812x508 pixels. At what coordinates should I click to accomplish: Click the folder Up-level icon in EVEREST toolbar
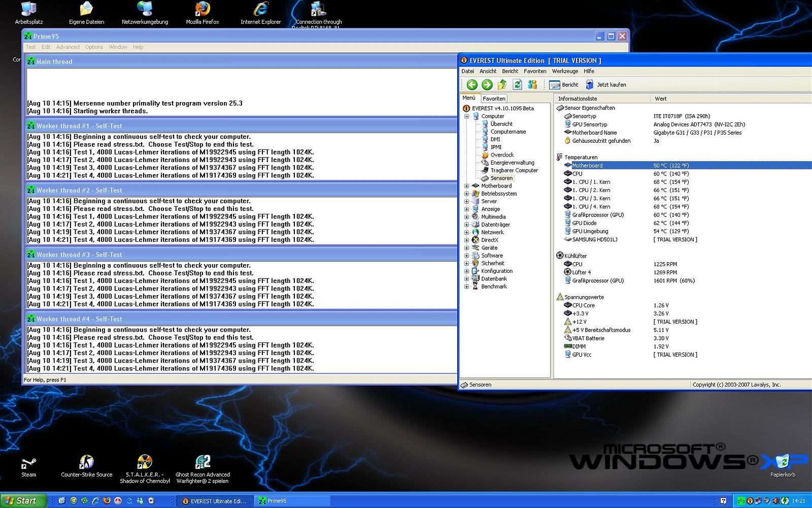[502, 85]
